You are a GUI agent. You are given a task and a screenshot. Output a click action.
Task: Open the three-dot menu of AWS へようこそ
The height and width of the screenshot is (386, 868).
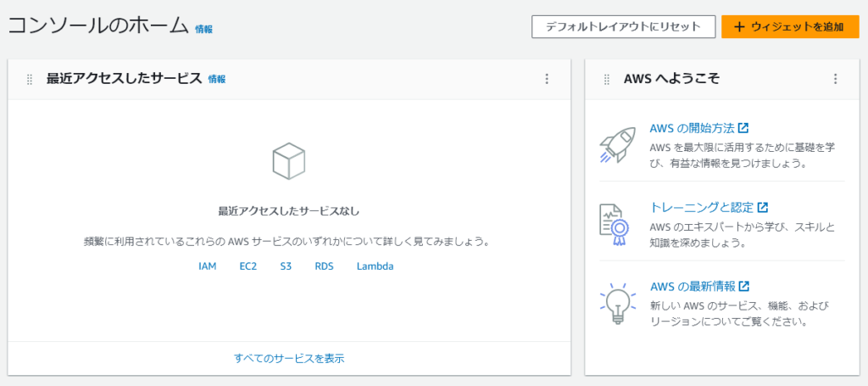[x=835, y=79]
